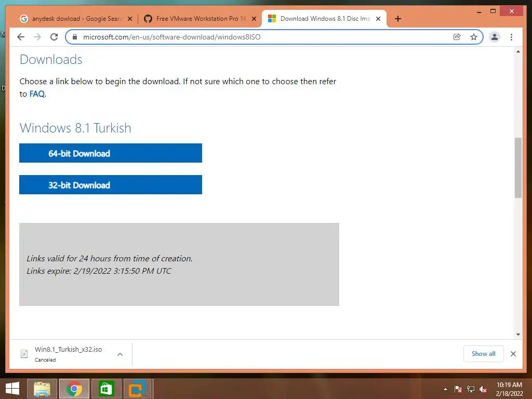This screenshot has width=532, height=399.
Task: View site info via the lock icon
Action: pos(75,37)
